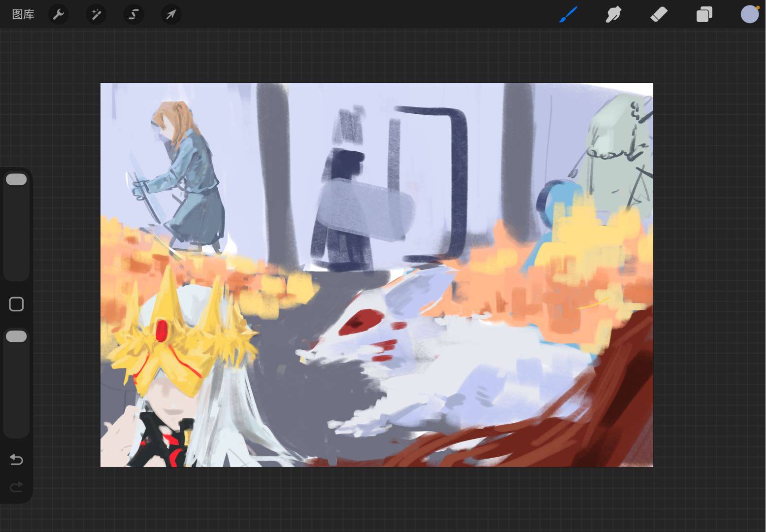Open the Layers panel

point(704,14)
